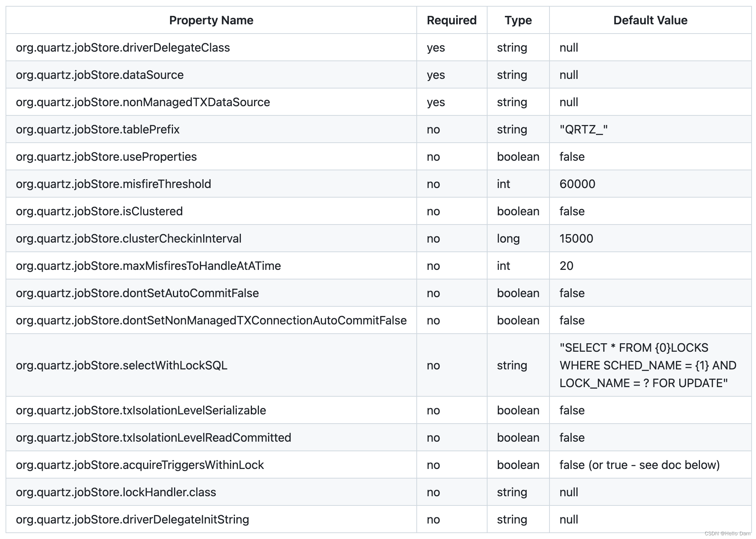Viewport: 756px width, 539px height.
Task: Click "int" type in maxMisfiresToHandleAtATime row
Action: [503, 266]
